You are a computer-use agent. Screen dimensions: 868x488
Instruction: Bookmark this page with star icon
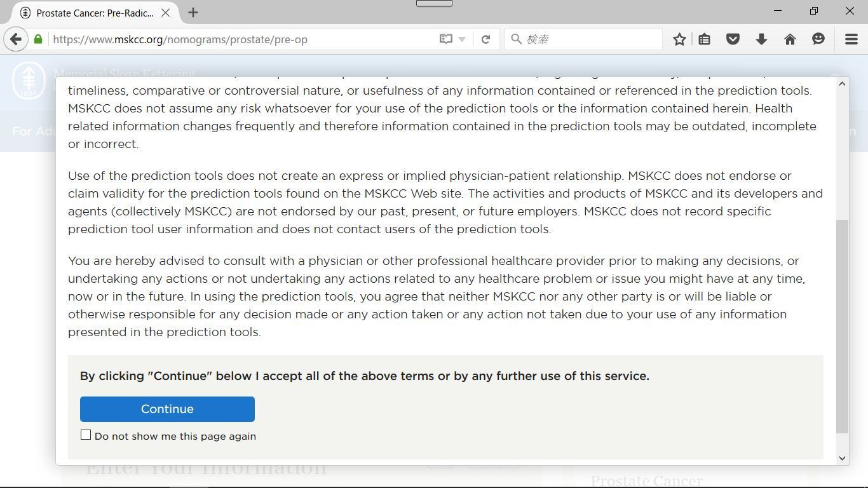[679, 39]
